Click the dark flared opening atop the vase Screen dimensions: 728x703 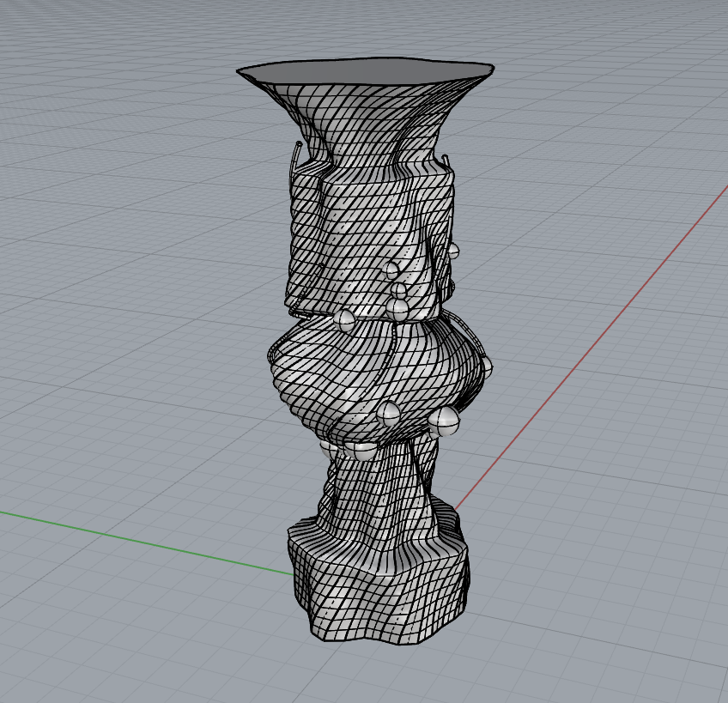tap(366, 72)
